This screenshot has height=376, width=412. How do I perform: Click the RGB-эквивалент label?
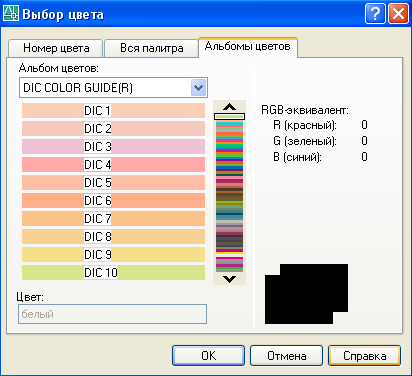(305, 110)
